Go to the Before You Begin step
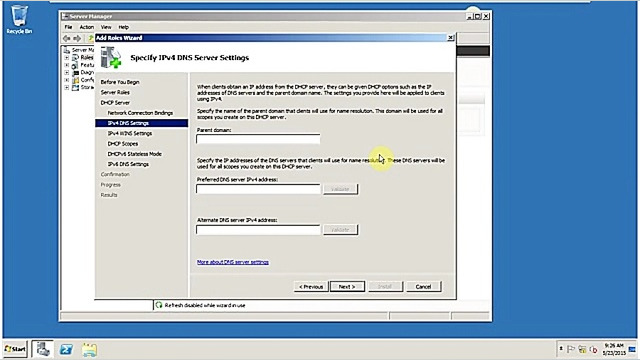 click(x=120, y=82)
